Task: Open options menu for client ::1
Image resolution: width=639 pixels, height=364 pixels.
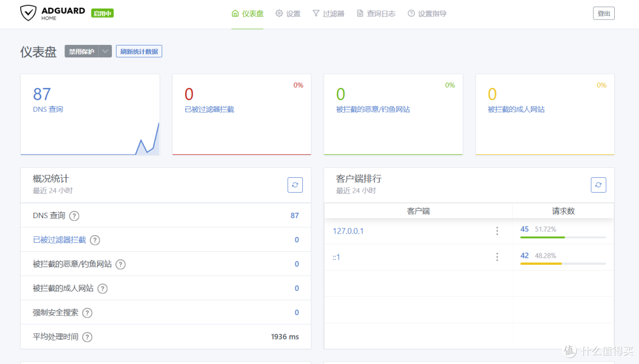Action: coord(497,256)
